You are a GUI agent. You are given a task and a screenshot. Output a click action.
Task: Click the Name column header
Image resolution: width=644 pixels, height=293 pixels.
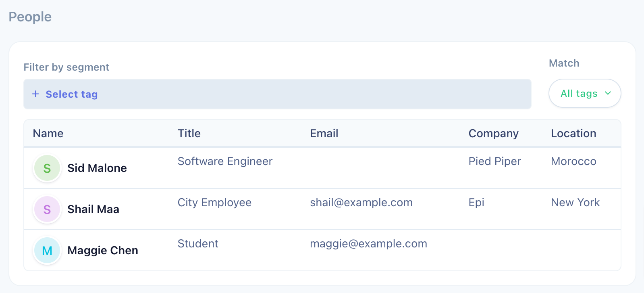tap(48, 133)
